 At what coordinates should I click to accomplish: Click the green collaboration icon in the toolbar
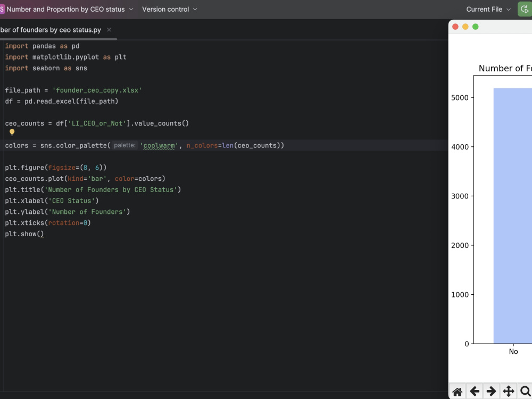click(x=525, y=9)
